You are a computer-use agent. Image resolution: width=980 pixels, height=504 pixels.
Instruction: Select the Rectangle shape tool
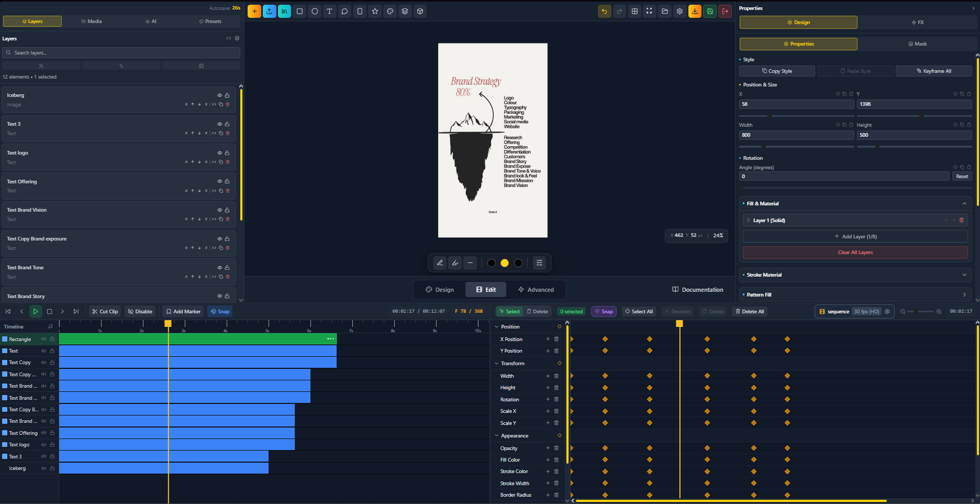click(299, 11)
